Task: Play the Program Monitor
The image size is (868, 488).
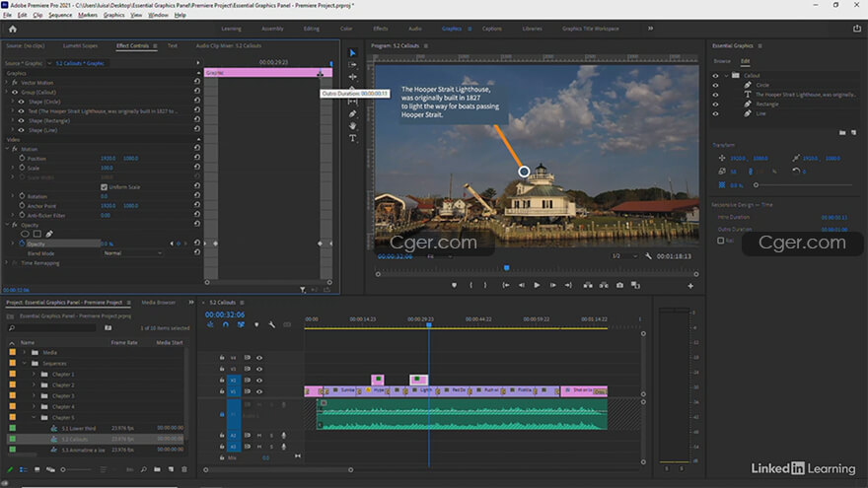Action: point(537,286)
